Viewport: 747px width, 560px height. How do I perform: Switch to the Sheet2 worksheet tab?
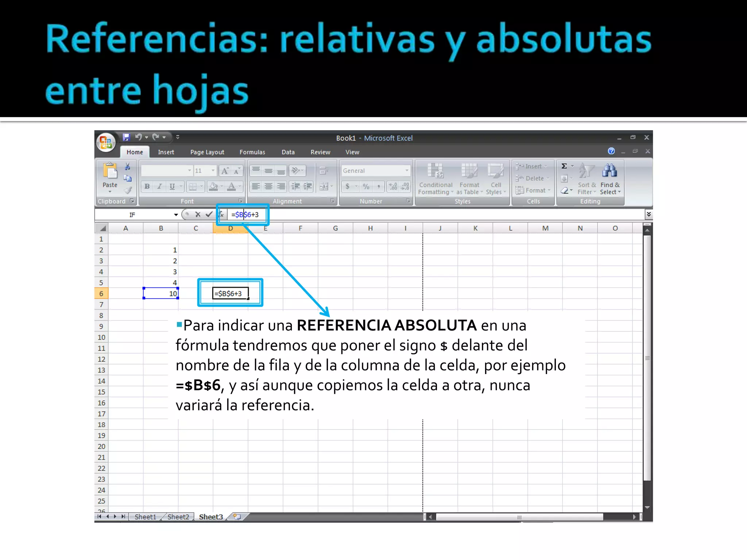coord(178,517)
